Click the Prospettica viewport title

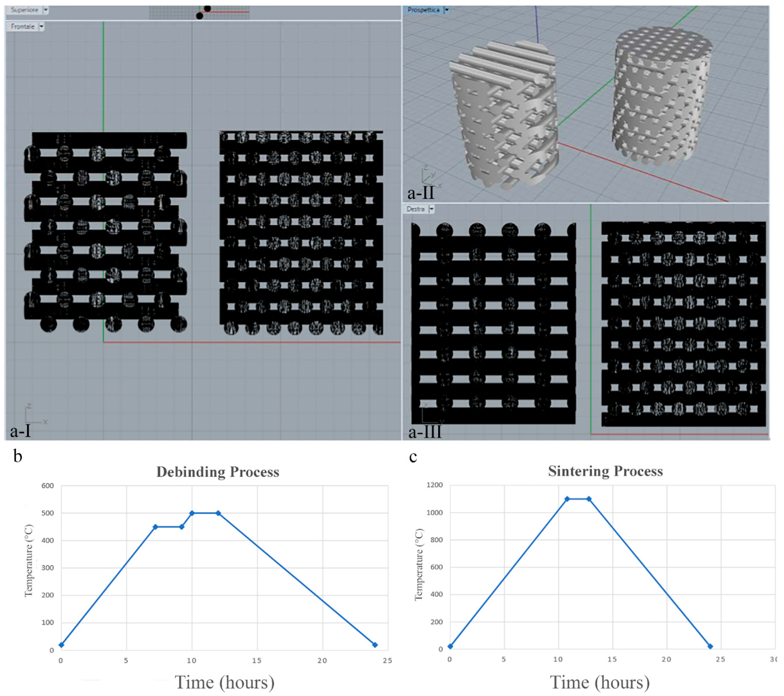[x=423, y=10]
